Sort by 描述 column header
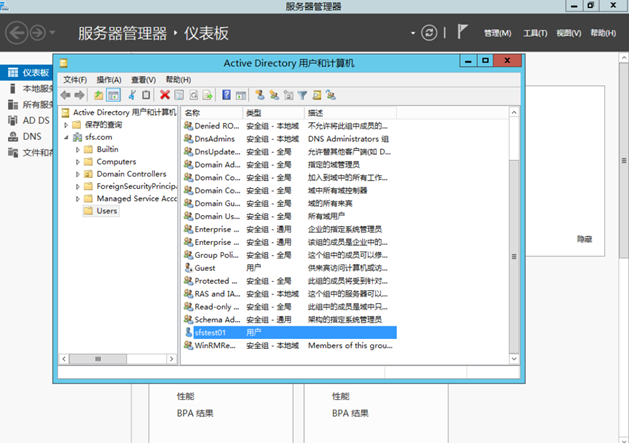 (x=350, y=113)
